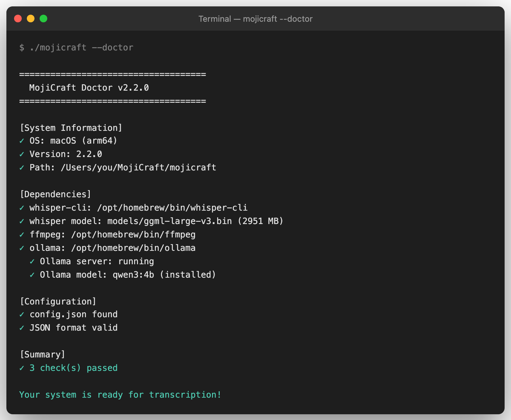Click the /opt/homebrew/bin/ollama path text

pos(133,248)
